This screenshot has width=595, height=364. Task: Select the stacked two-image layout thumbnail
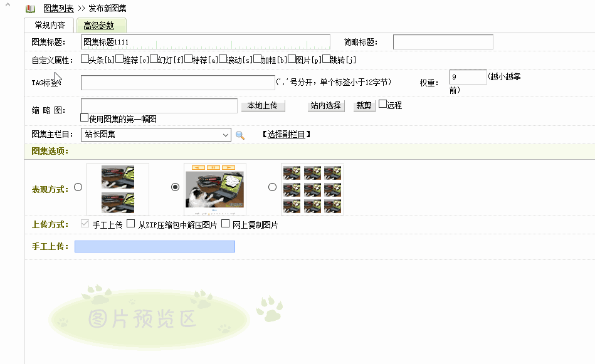point(118,189)
